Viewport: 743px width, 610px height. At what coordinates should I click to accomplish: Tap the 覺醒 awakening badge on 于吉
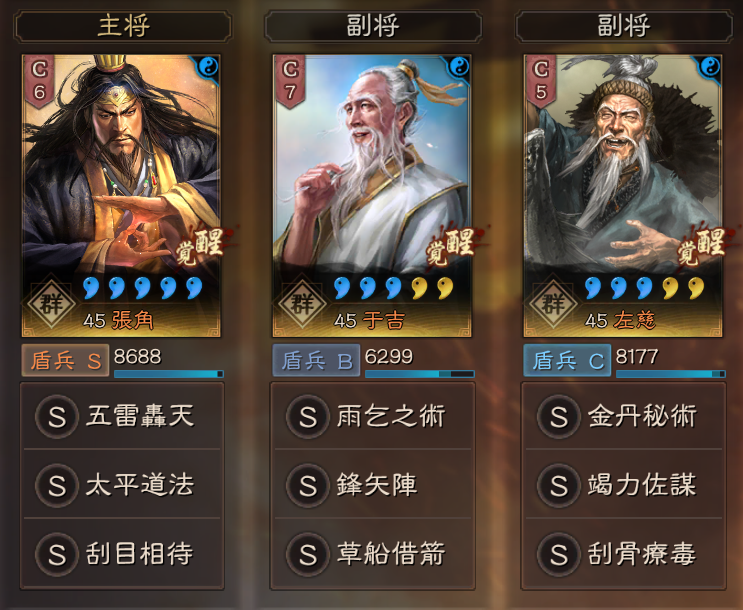[451, 246]
